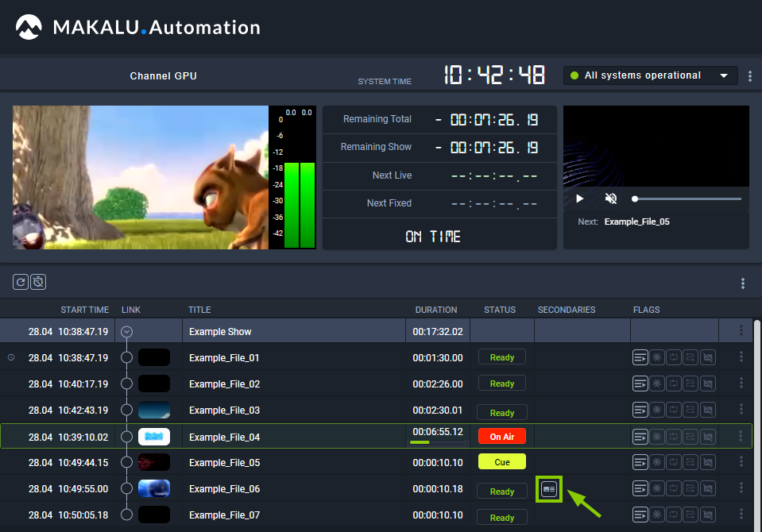Click the refresh rundown icon button
762x532 pixels.
(21, 282)
